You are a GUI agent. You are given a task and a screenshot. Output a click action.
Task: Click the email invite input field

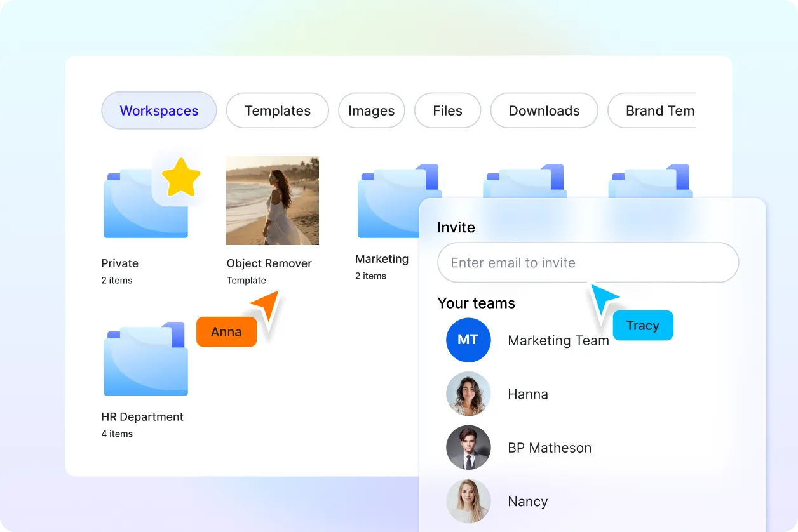587,262
